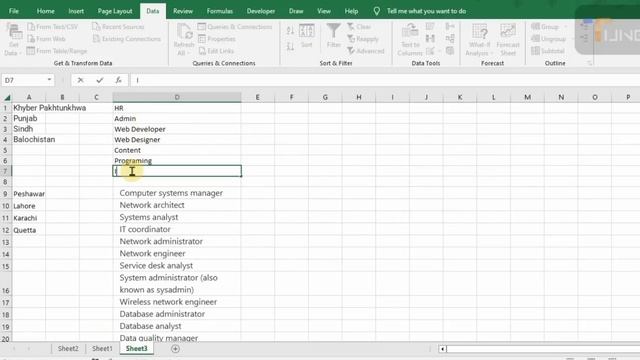Switch to the Developer tab
The width and height of the screenshot is (640, 360).
[x=260, y=11]
